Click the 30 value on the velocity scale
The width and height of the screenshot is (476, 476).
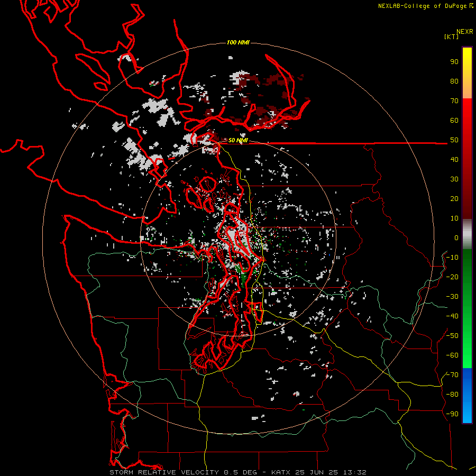click(454, 179)
